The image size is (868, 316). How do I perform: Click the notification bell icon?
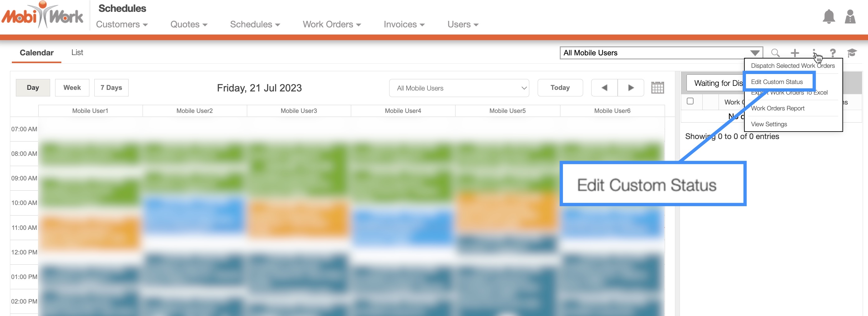click(x=828, y=17)
